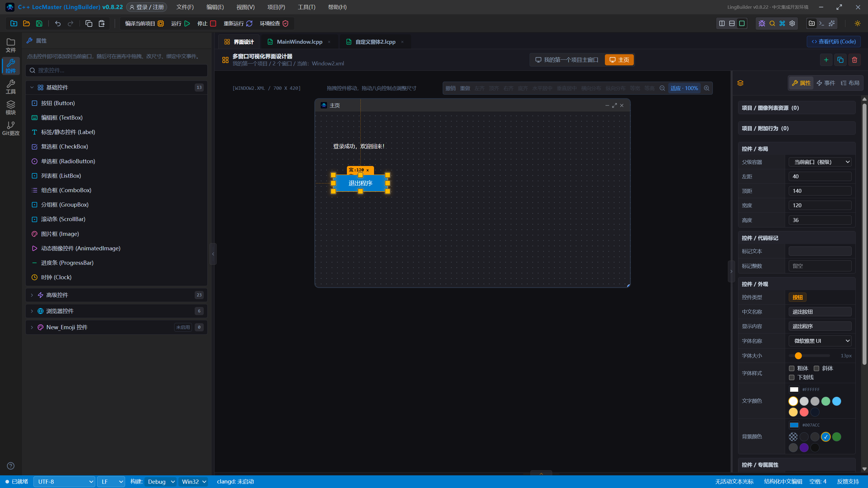Open the 文件(F) menu
The image size is (868, 488).
coord(185,7)
